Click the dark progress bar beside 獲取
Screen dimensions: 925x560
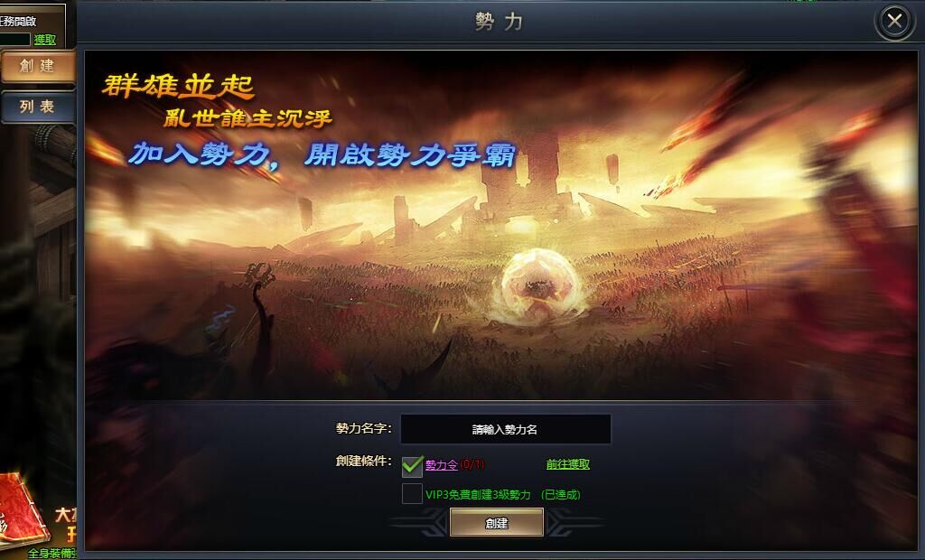pyautogui.click(x=14, y=40)
